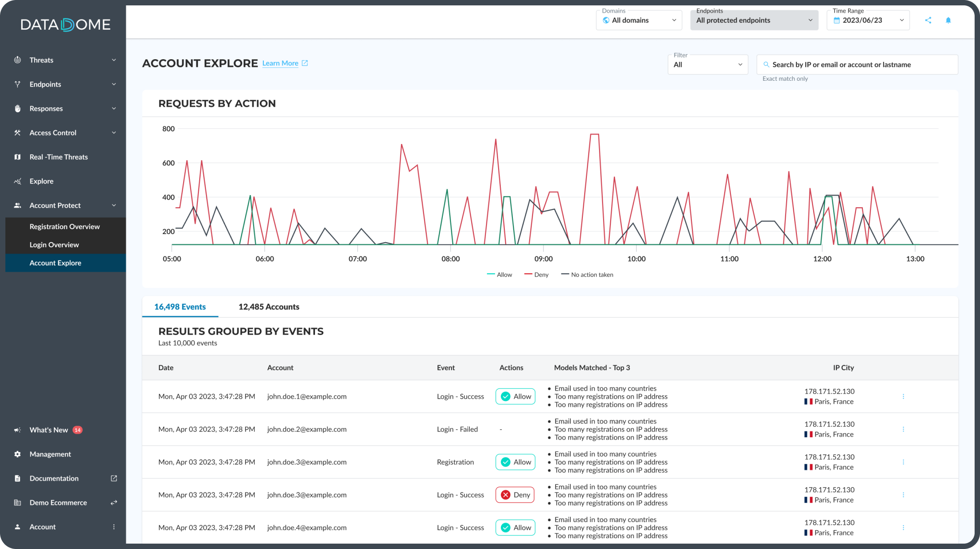Click the Learn More link
This screenshot has width=980, height=549.
point(280,63)
